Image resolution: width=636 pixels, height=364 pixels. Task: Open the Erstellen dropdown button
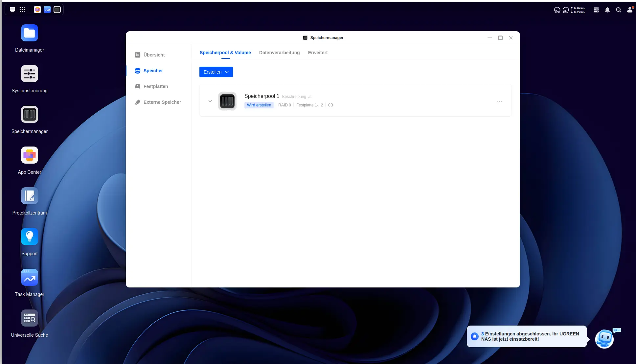(216, 72)
